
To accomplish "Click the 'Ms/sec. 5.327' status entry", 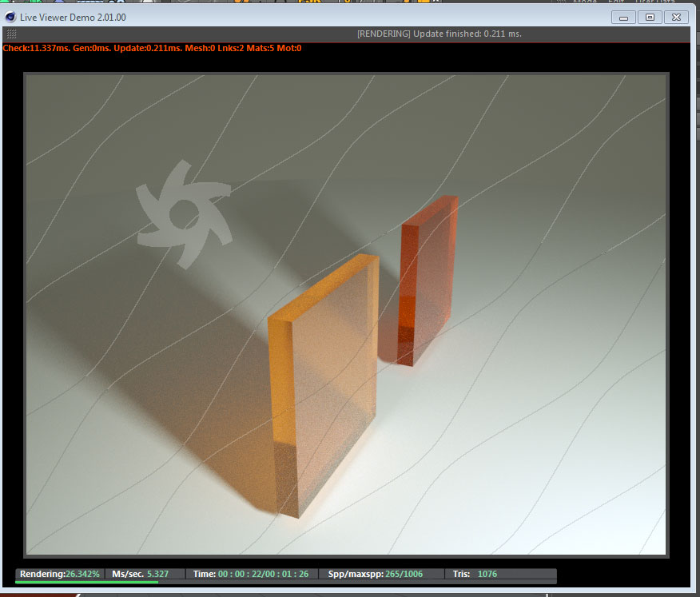I will [x=140, y=574].
